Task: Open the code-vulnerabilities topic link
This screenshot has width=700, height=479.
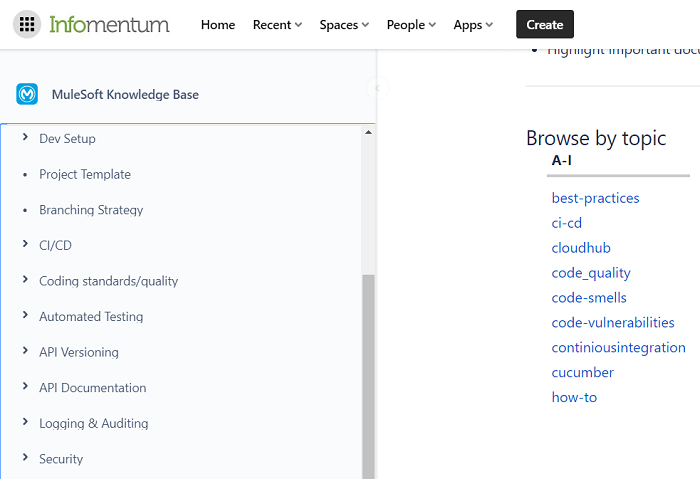Action: [613, 323]
